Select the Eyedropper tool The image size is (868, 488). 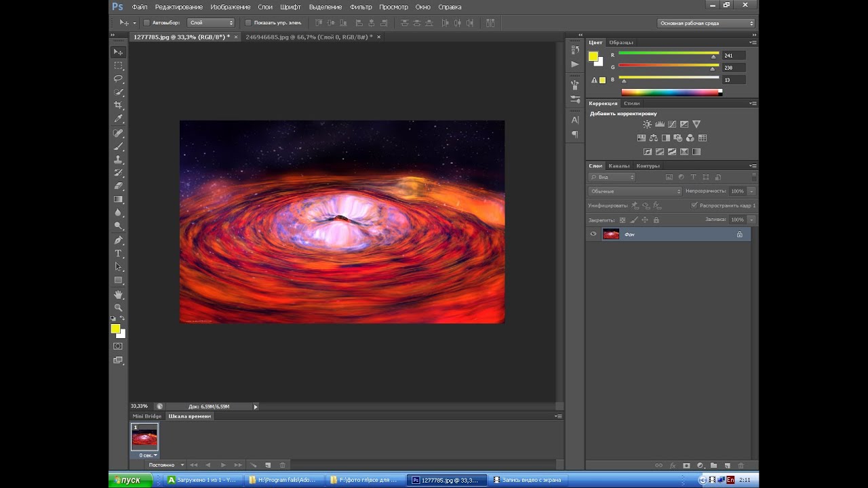click(119, 119)
